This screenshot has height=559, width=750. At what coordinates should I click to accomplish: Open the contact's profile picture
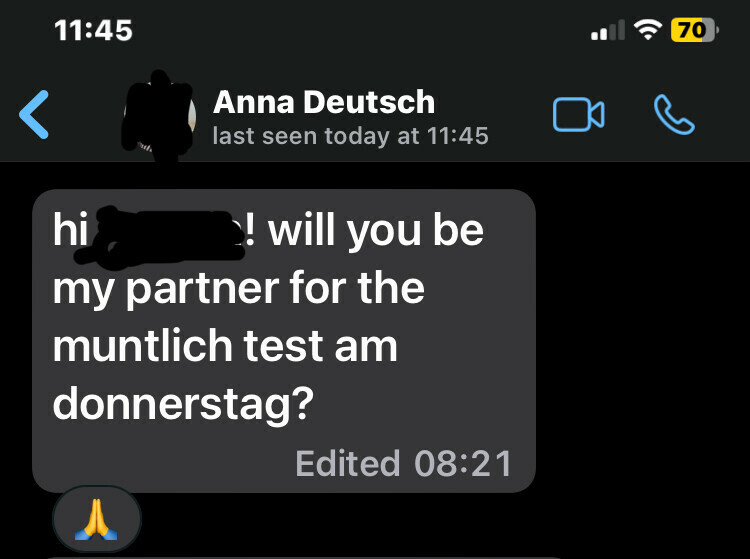156,116
